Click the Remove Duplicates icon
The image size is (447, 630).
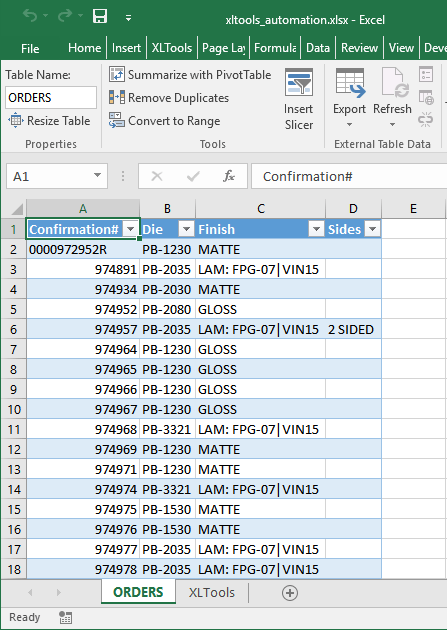[117, 98]
